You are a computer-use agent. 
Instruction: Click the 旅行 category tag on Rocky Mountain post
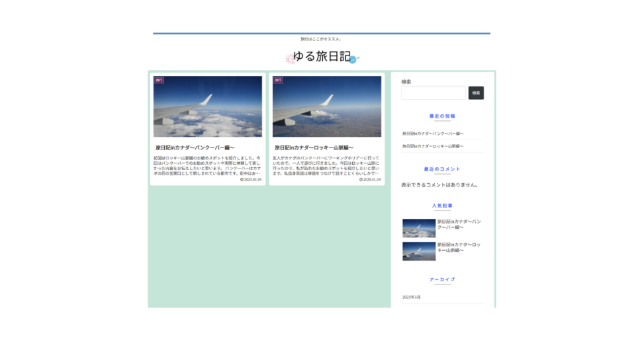(277, 80)
